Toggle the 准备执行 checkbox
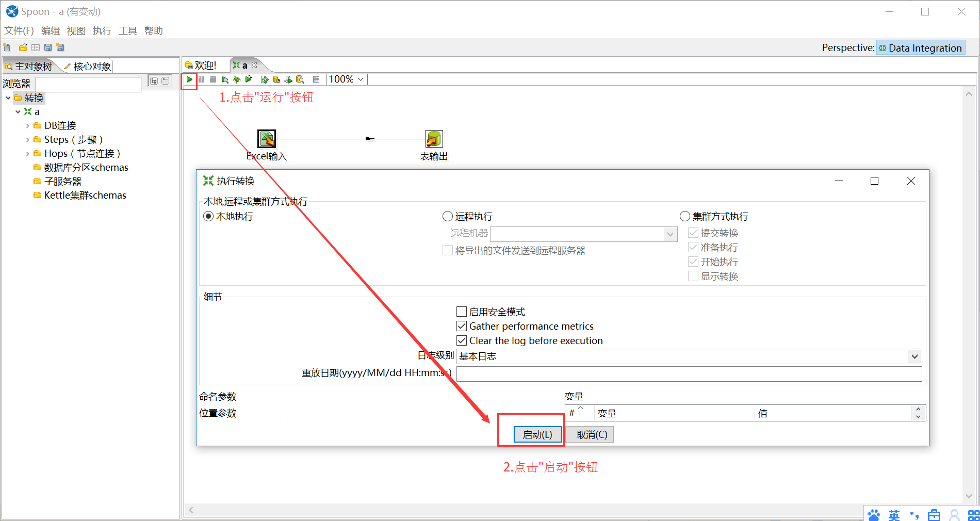 coord(693,247)
